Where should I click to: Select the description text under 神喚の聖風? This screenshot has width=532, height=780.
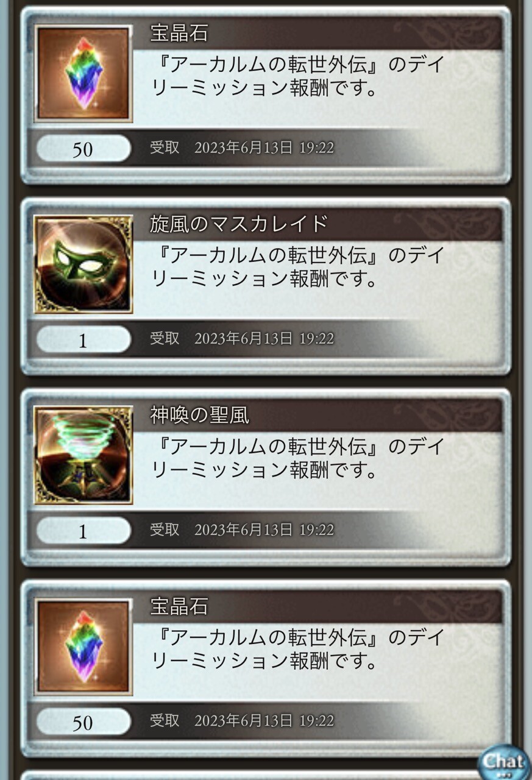(298, 459)
